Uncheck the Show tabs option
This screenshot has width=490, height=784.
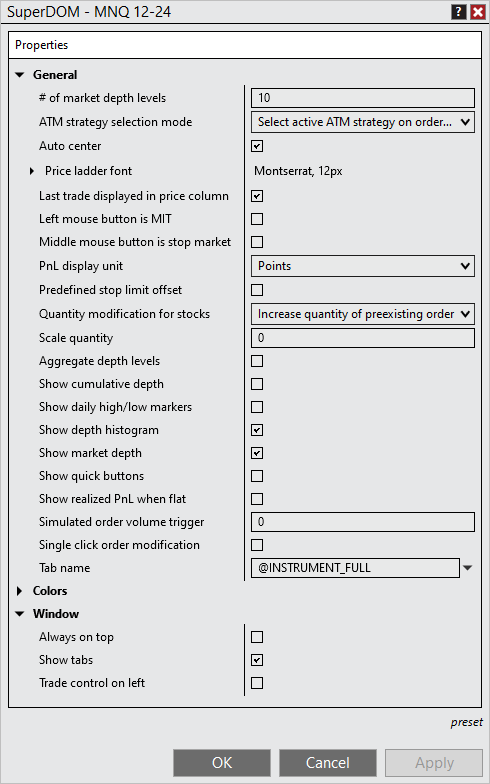pos(257,660)
